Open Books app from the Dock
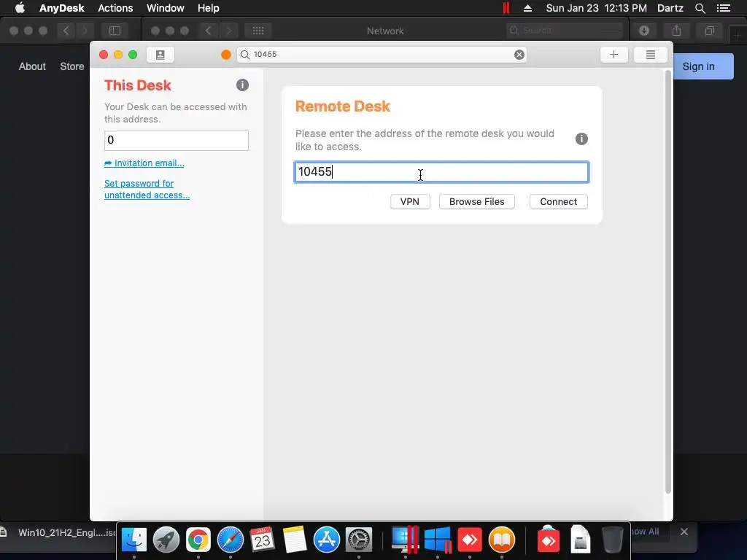This screenshot has height=560, width=747. [502, 540]
